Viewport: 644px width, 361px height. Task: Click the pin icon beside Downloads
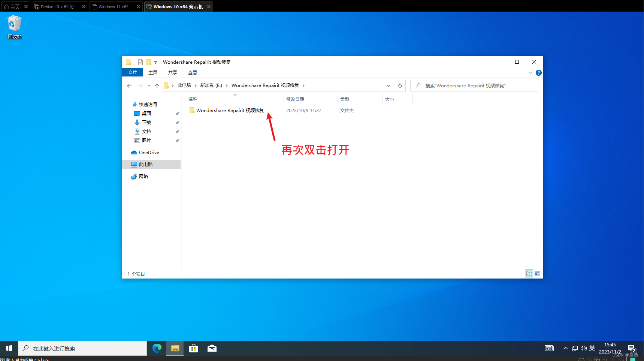pos(178,123)
